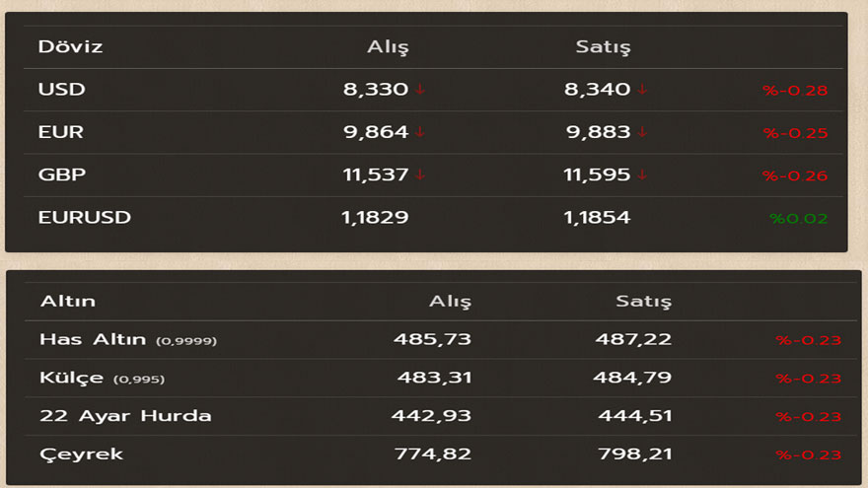Click the red down arrow beside USD Alış
Image resolution: width=868 pixels, height=488 pixels.
coord(421,89)
